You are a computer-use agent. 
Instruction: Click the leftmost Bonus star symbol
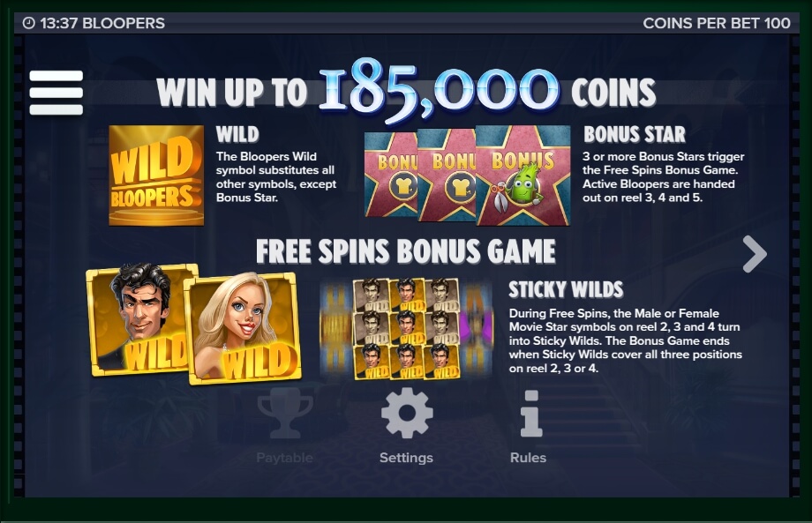(x=391, y=175)
